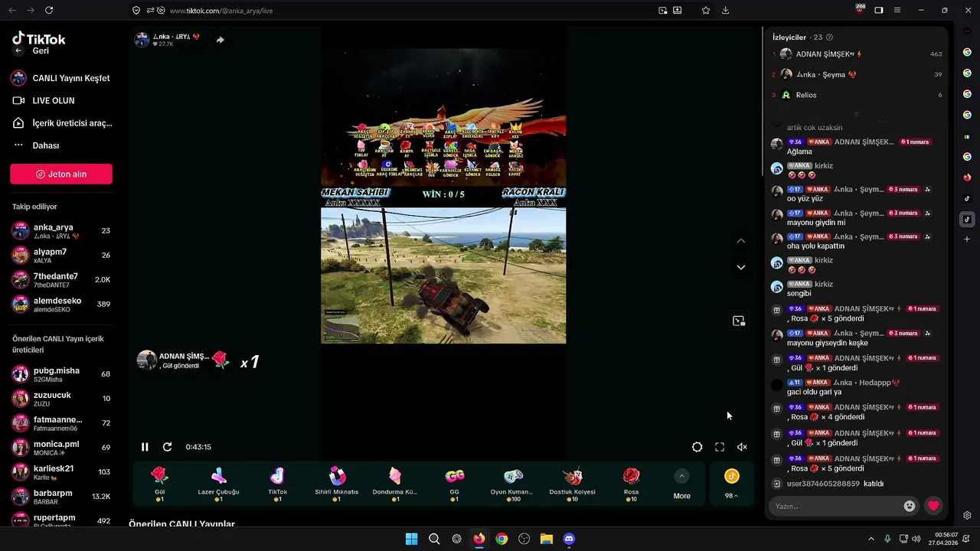This screenshot has width=980, height=551.
Task: Toggle fullscreen mode icon
Action: [720, 447]
